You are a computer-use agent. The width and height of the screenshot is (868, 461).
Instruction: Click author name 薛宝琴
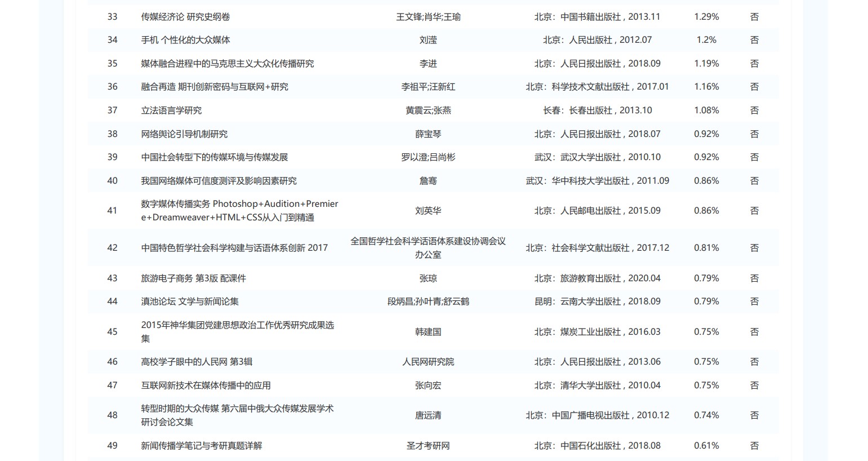[428, 134]
